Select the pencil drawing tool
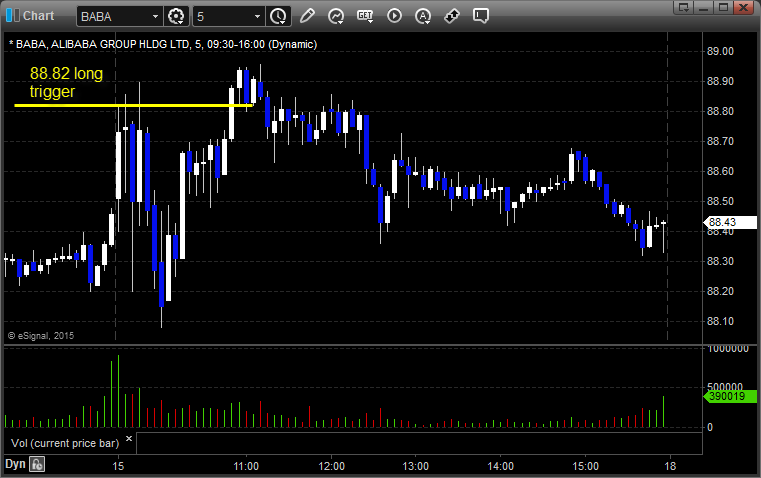 click(307, 16)
